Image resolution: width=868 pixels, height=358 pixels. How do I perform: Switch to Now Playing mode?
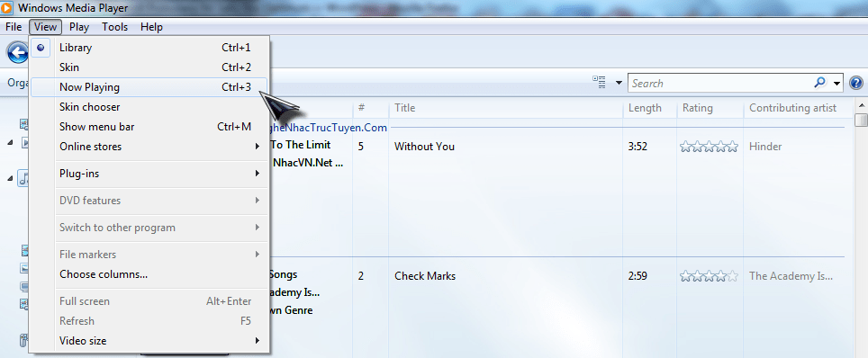[149, 87]
